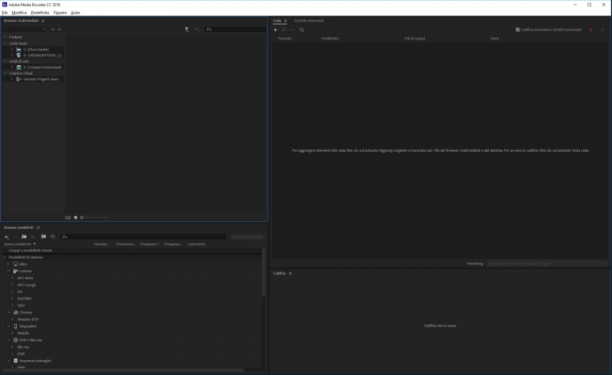Screen dimensions: 612x375
Task: Click the Camera preset group icon
Action: pos(16,271)
